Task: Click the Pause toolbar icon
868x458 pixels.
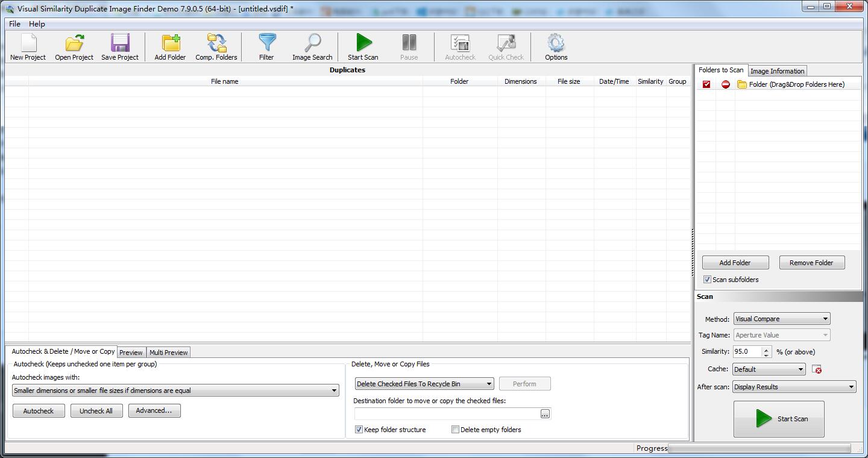Action: pos(409,47)
